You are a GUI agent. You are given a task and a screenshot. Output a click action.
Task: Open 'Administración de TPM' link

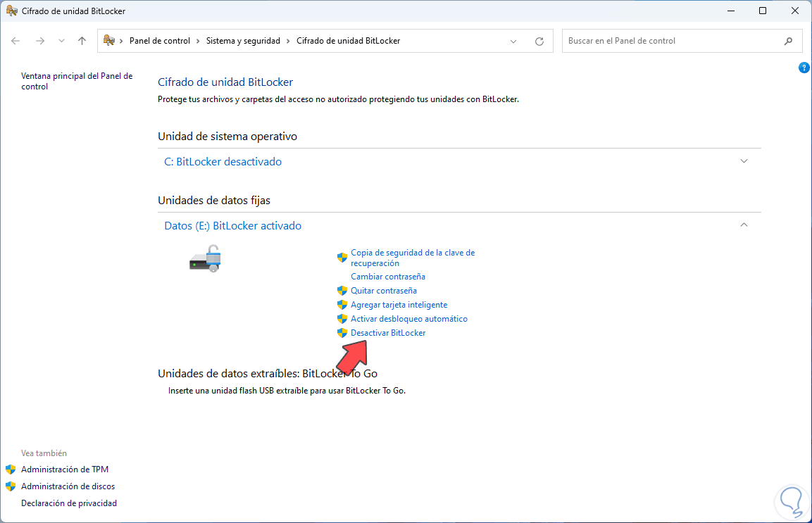(65, 469)
